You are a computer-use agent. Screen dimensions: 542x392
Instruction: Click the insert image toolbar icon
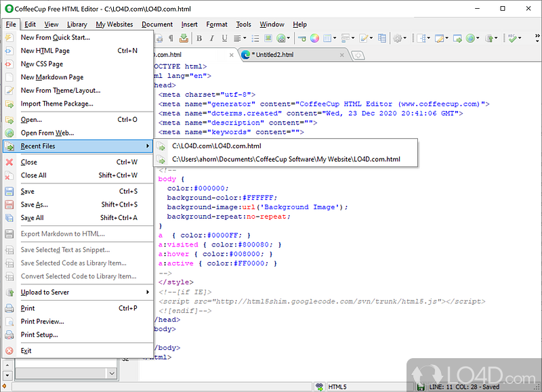[x=269, y=39]
